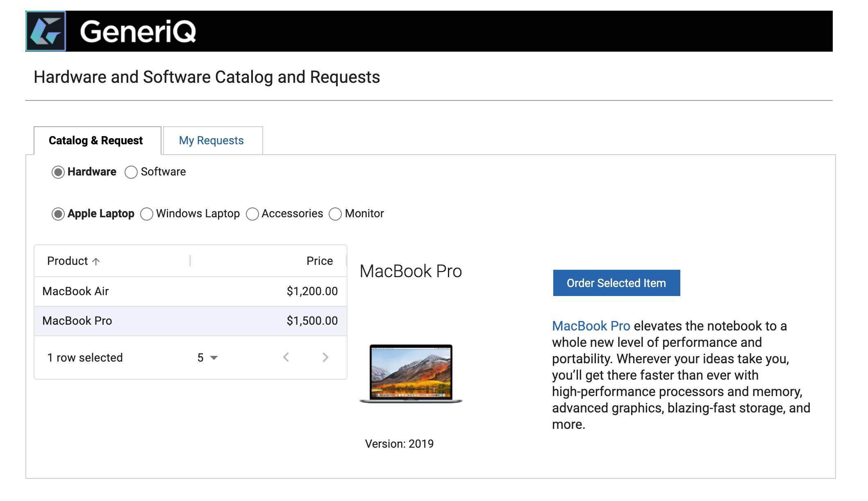This screenshot has height=501, width=868.
Task: Open the rows-per-page dropdown showing 5
Action: [x=207, y=358]
